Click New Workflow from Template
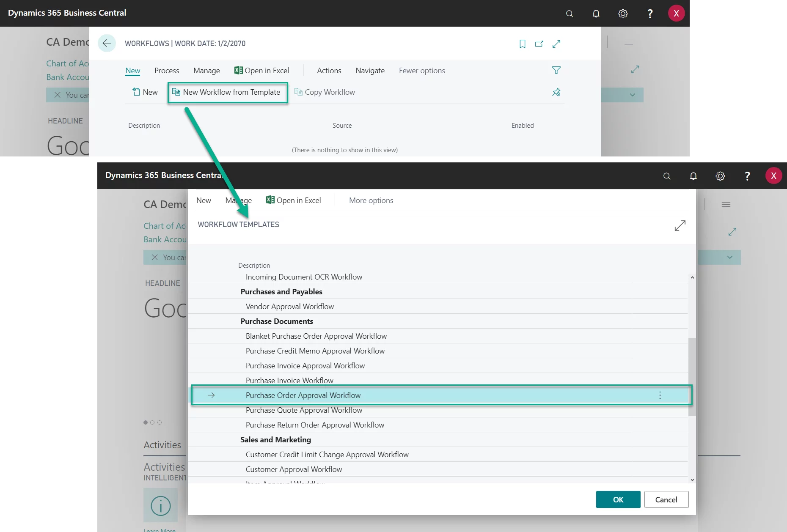The height and width of the screenshot is (532, 787). tap(227, 92)
